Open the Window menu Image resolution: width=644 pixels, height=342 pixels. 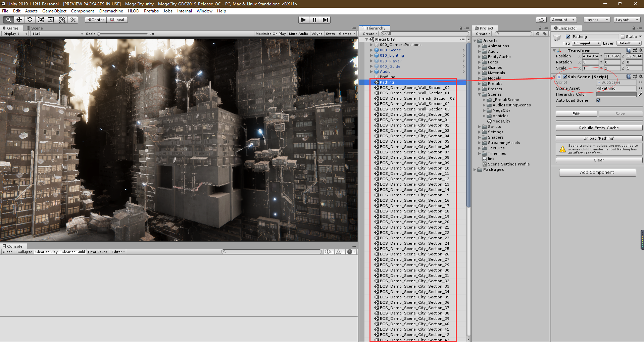(x=204, y=11)
